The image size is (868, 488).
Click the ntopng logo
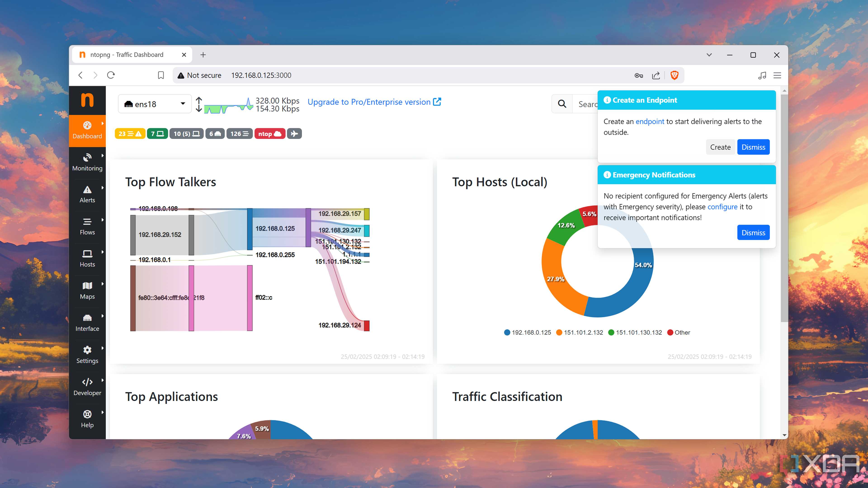click(x=87, y=100)
